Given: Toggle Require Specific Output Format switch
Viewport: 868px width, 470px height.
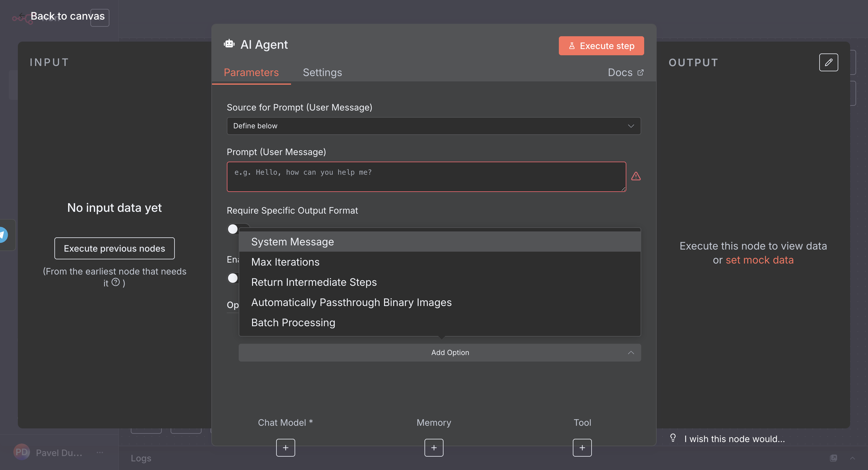Looking at the screenshot, I should pos(233,229).
